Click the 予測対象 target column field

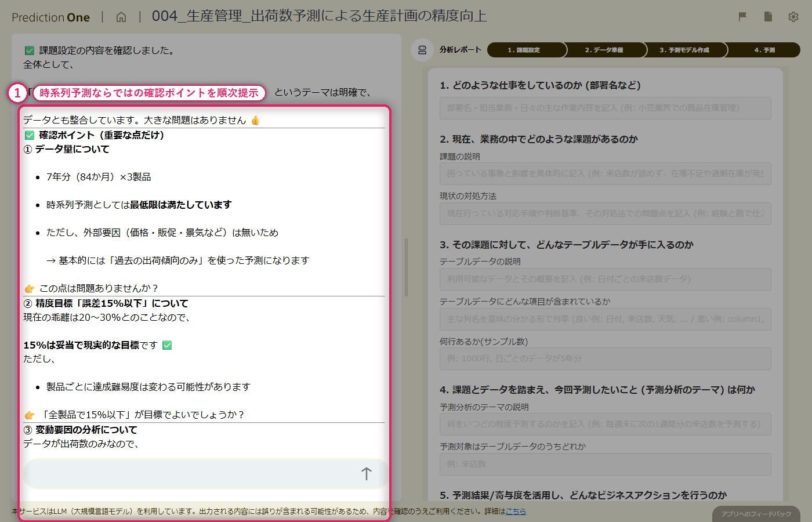(x=606, y=464)
